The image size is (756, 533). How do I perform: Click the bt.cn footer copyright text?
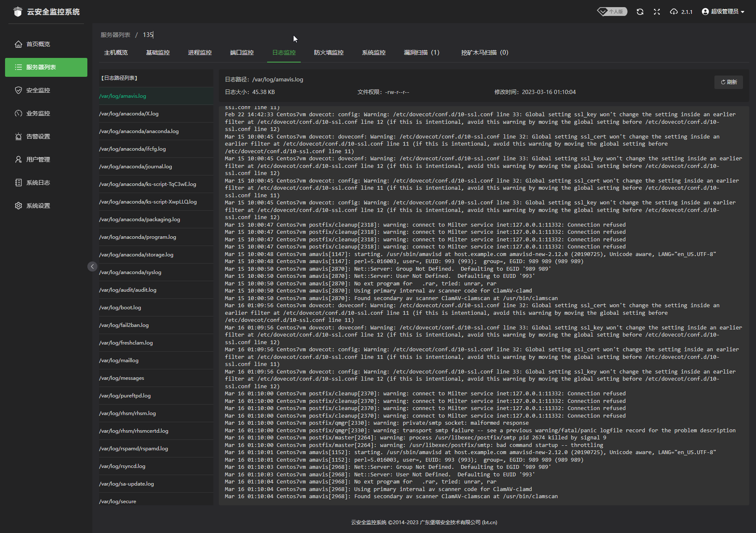(424, 523)
